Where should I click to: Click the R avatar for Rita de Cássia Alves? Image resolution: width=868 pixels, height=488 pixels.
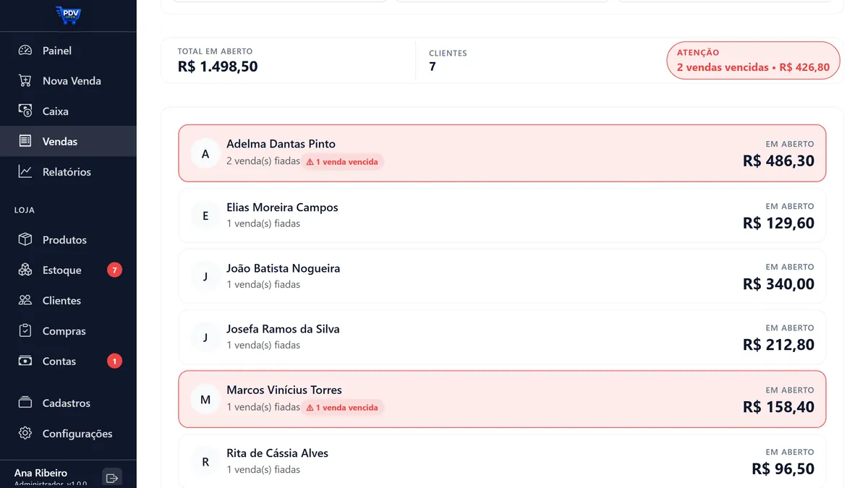pos(205,462)
